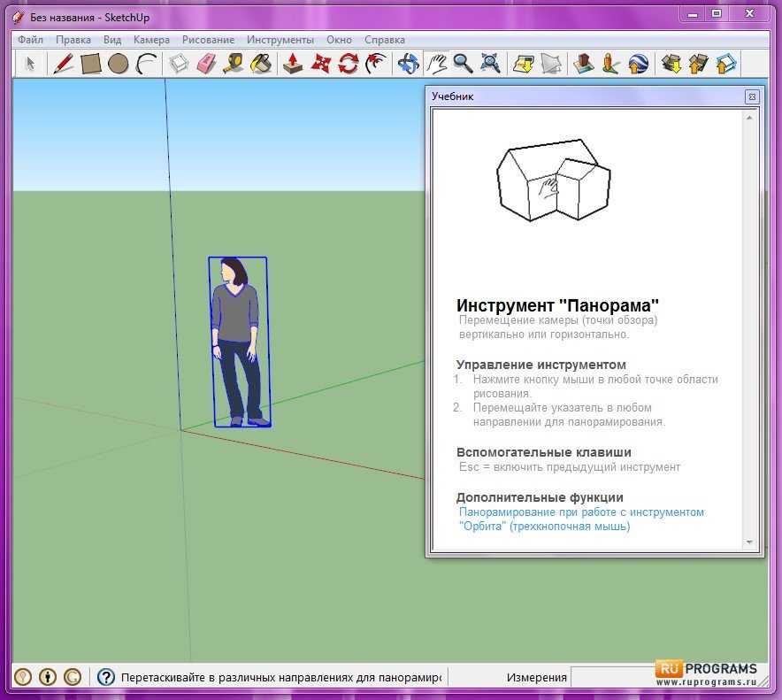This screenshot has width=782, height=700.
Task: Click the Zoom Extents tool
Action: [x=490, y=64]
